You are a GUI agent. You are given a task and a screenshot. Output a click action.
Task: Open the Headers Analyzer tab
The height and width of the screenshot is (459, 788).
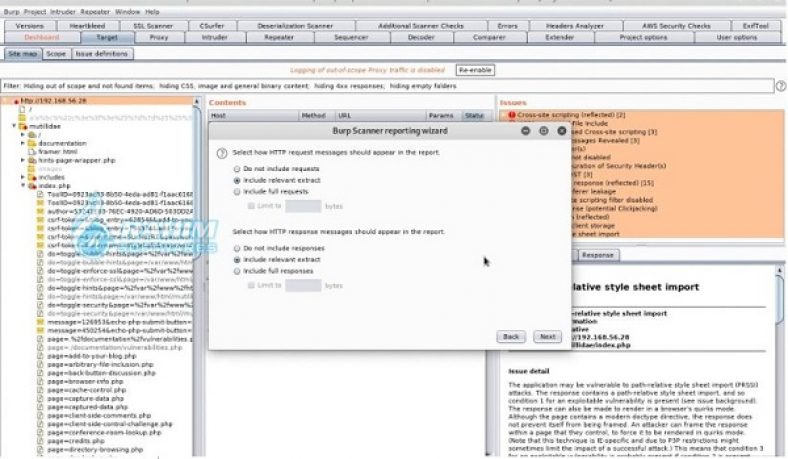coord(575,26)
